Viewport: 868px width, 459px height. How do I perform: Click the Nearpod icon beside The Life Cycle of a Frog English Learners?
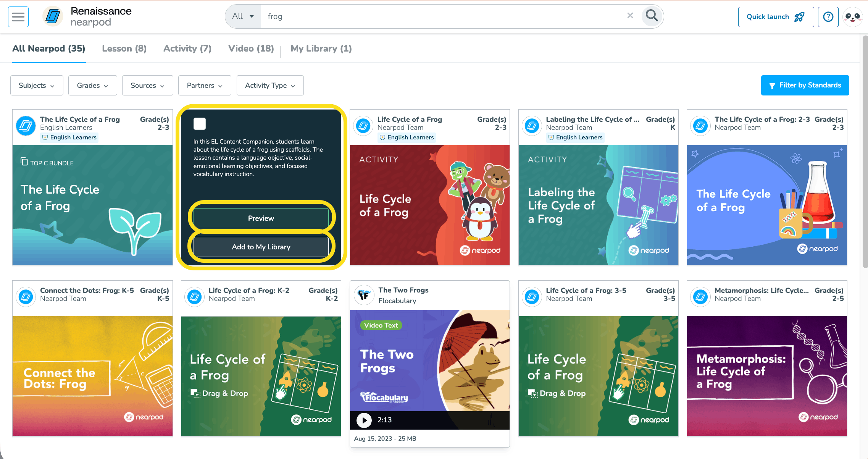pos(26,126)
